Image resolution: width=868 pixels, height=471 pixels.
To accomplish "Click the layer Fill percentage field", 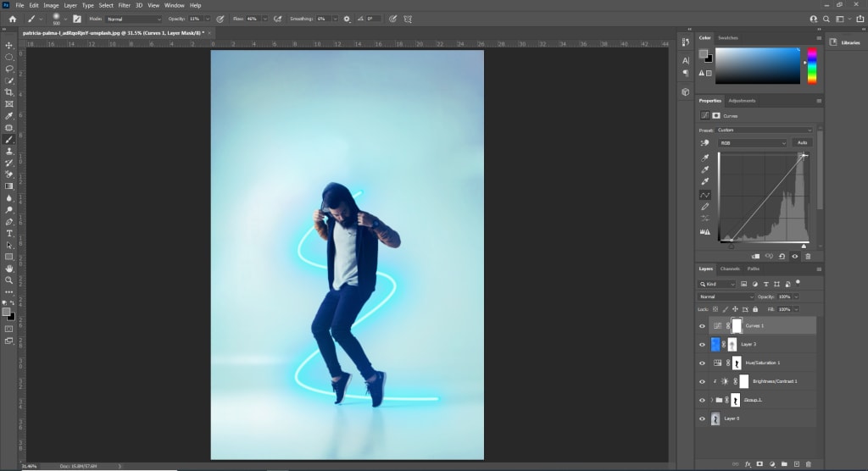I will click(784, 309).
